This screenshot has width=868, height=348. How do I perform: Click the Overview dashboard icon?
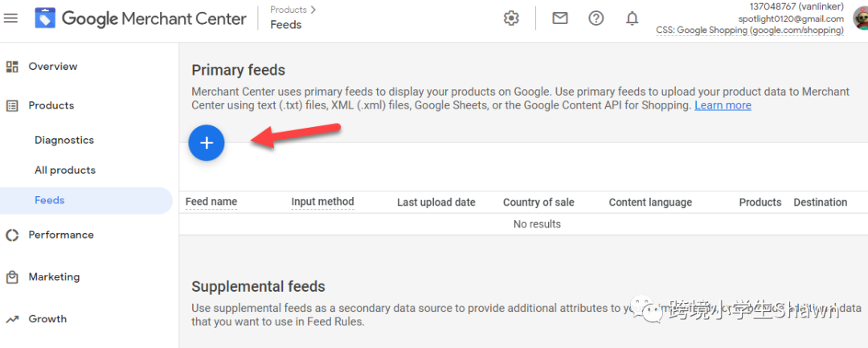(12, 67)
